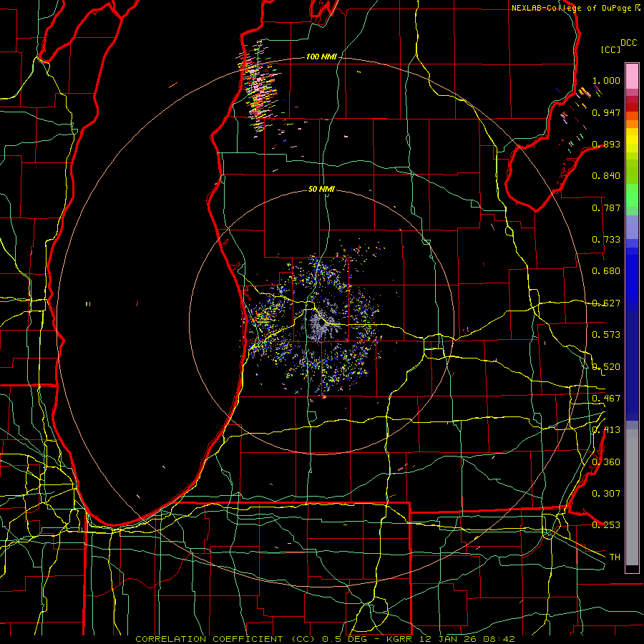Select the 0.360 legend value
Screen dimensions: 644x644
(x=606, y=462)
